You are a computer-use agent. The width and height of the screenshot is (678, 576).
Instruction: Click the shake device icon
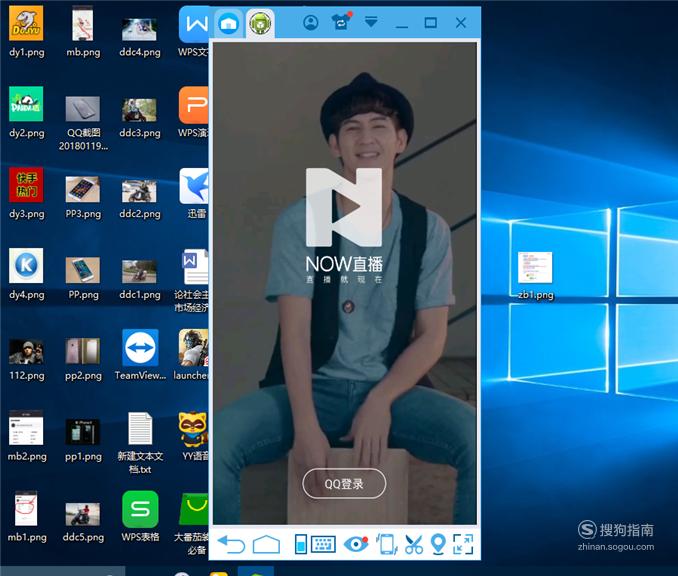pos(387,544)
